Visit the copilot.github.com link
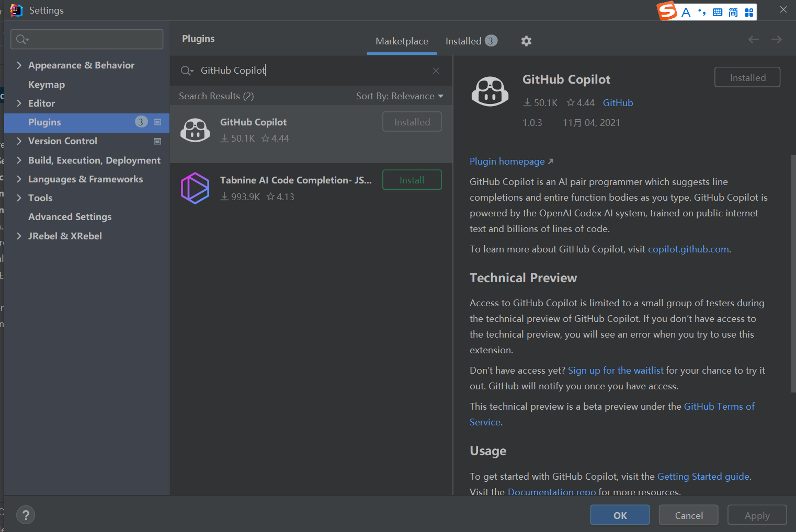 pos(688,249)
